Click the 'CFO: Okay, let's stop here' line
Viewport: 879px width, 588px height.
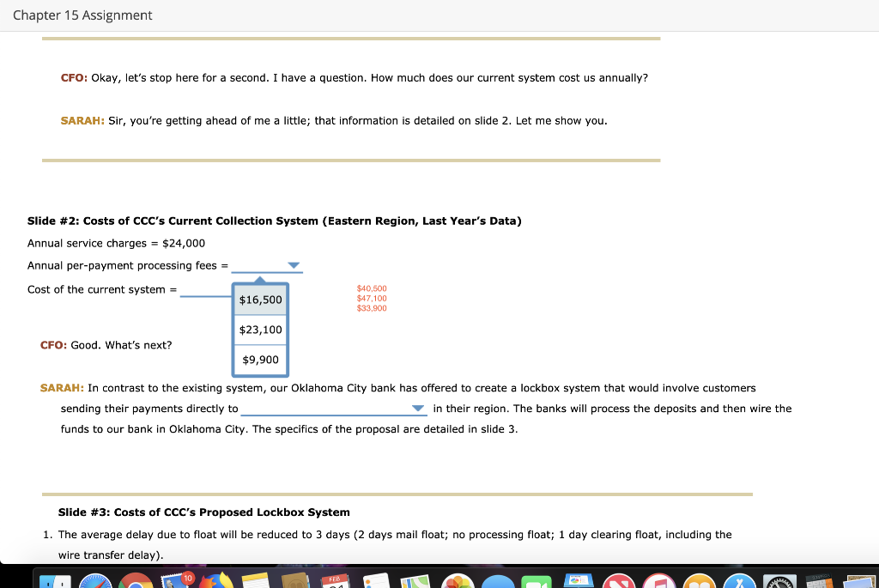355,78
